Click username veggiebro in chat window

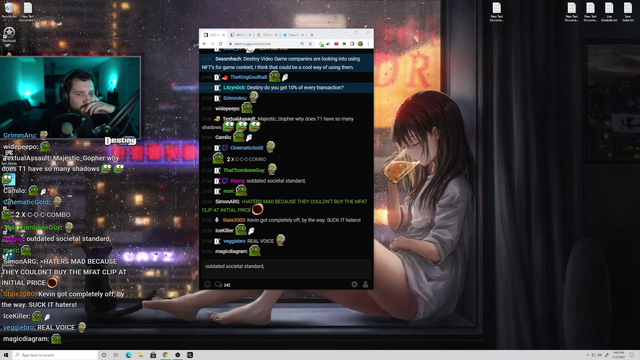click(x=234, y=241)
